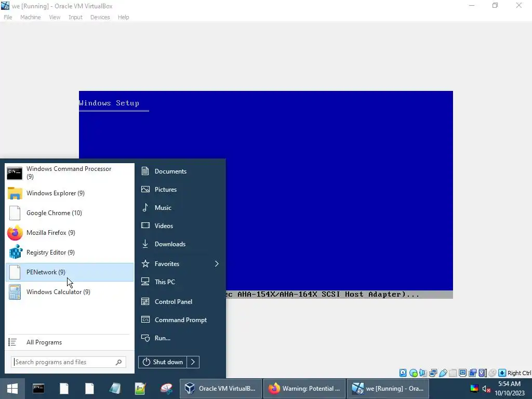
Task: Click the optical disk status icon
Action: click(413, 373)
